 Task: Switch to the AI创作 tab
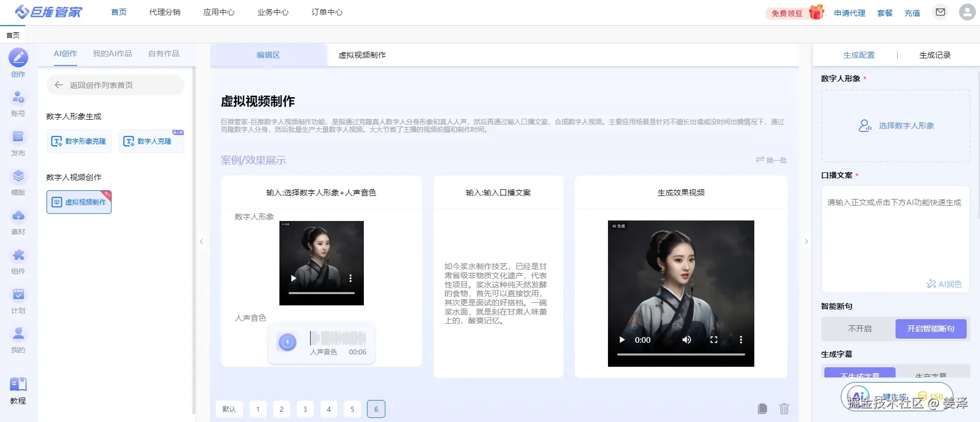[x=65, y=54]
